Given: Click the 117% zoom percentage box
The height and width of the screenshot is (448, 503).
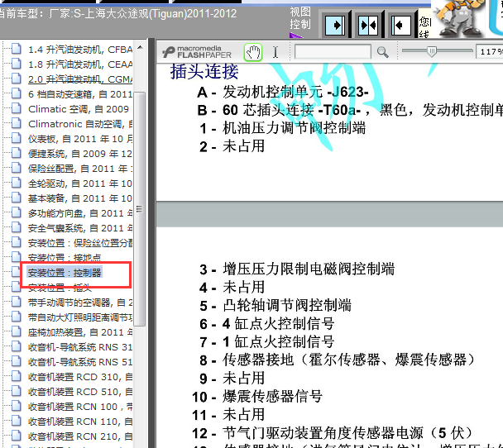Looking at the screenshot, I should [x=490, y=51].
